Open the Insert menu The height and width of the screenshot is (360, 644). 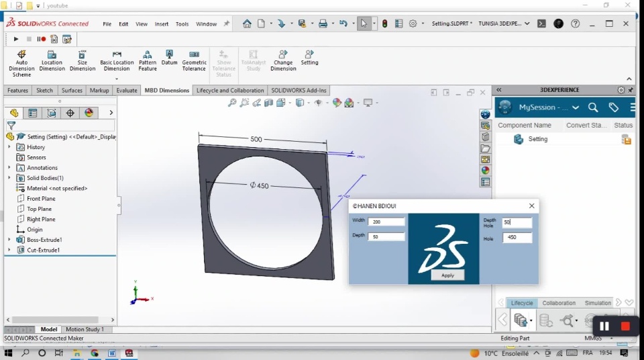pyautogui.click(x=162, y=24)
